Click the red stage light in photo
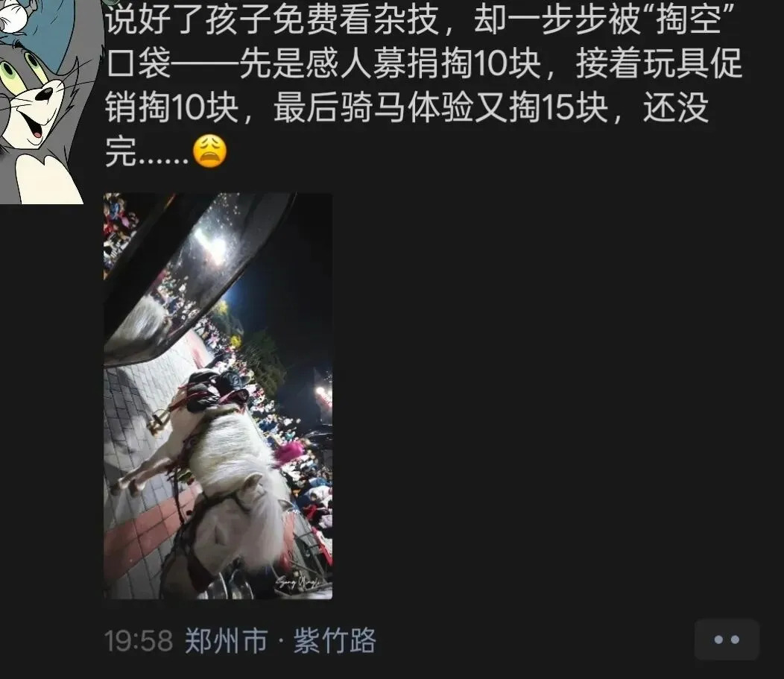This screenshot has width=784, height=679. [323, 394]
